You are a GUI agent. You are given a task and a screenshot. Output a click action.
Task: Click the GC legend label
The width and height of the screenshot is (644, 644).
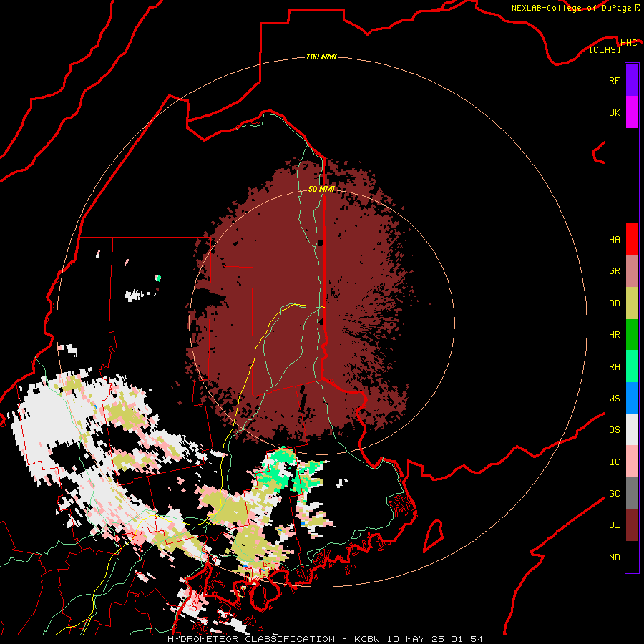pos(614,494)
